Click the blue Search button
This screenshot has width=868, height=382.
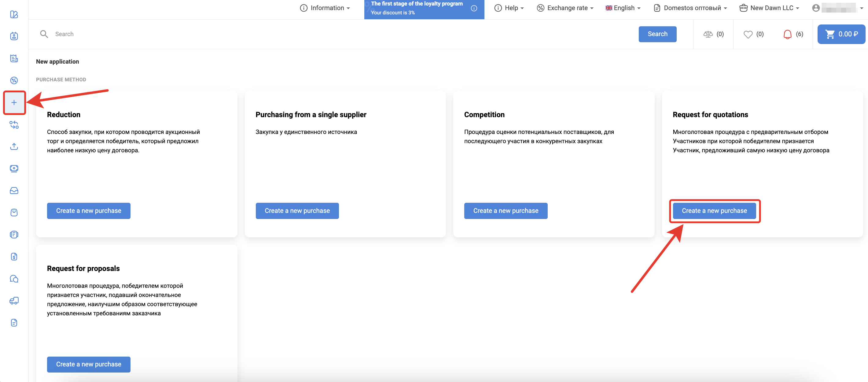pos(657,34)
